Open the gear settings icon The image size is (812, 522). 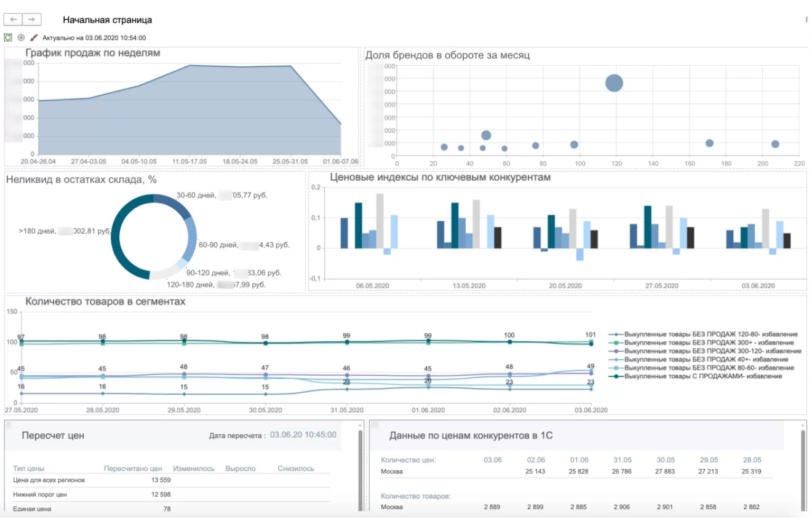pos(21,38)
